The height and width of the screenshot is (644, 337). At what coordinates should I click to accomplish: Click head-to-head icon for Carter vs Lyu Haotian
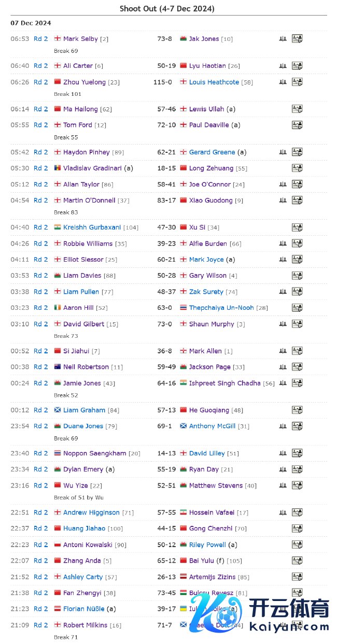pos(283,66)
